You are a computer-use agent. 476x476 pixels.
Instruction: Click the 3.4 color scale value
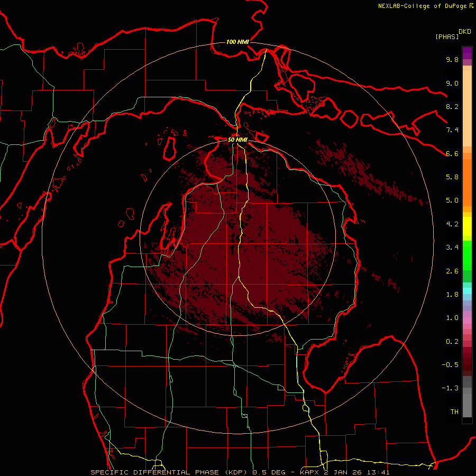point(452,248)
